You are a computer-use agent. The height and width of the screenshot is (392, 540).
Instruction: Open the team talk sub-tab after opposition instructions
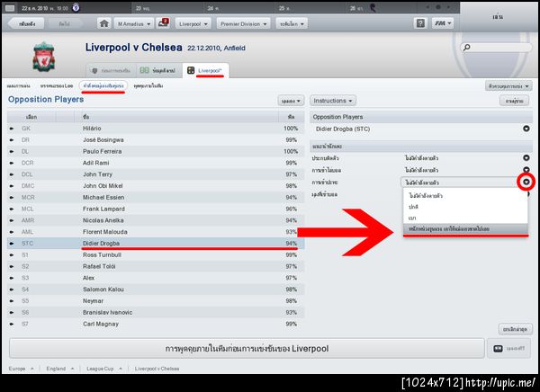pos(148,85)
